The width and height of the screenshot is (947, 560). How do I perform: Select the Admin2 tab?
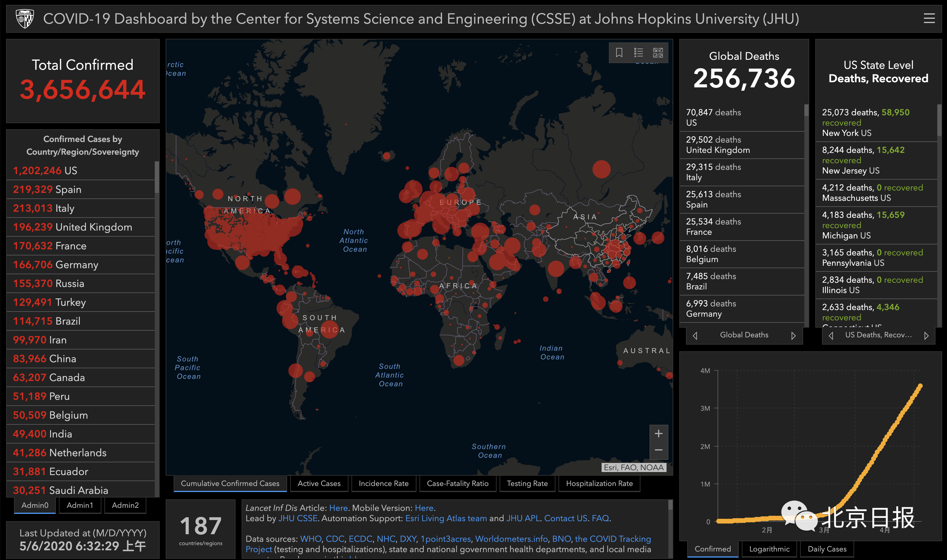(x=125, y=505)
